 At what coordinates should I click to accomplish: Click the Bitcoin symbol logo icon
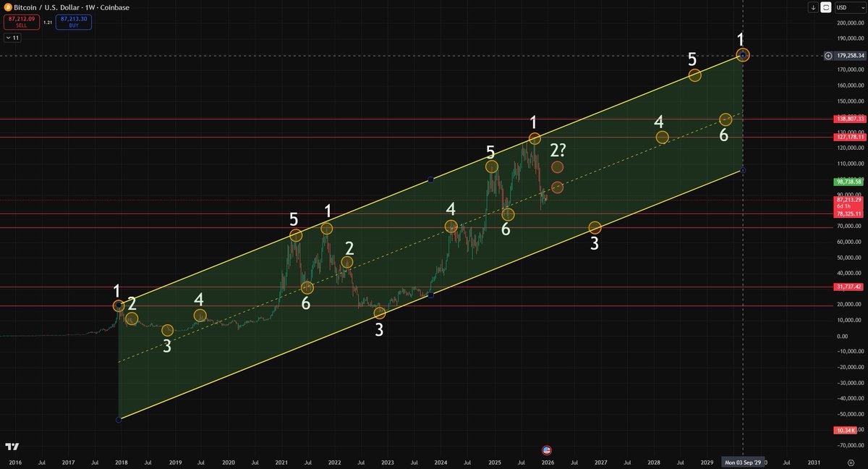[x=9, y=7]
